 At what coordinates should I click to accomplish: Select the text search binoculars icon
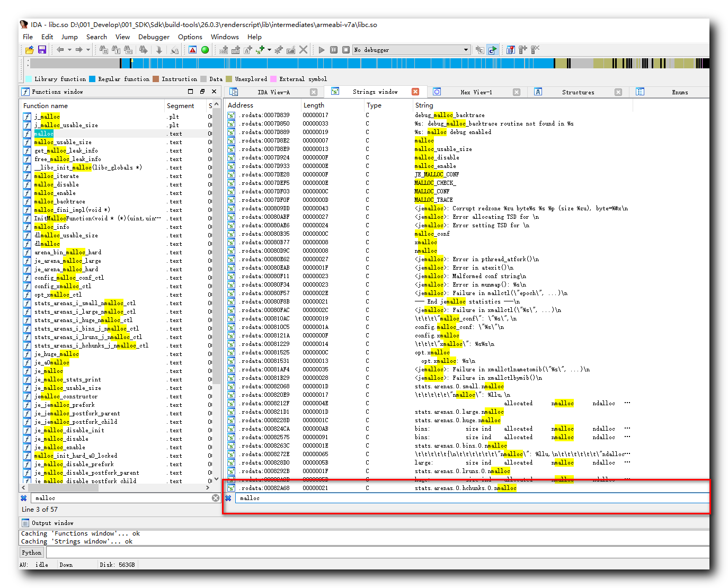116,49
